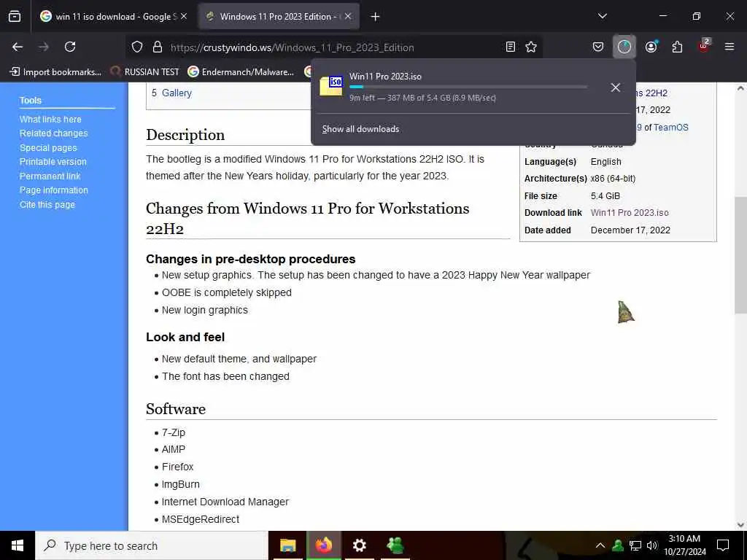
Task: Switch to win 11 iso download Google tab
Action: pos(114,17)
